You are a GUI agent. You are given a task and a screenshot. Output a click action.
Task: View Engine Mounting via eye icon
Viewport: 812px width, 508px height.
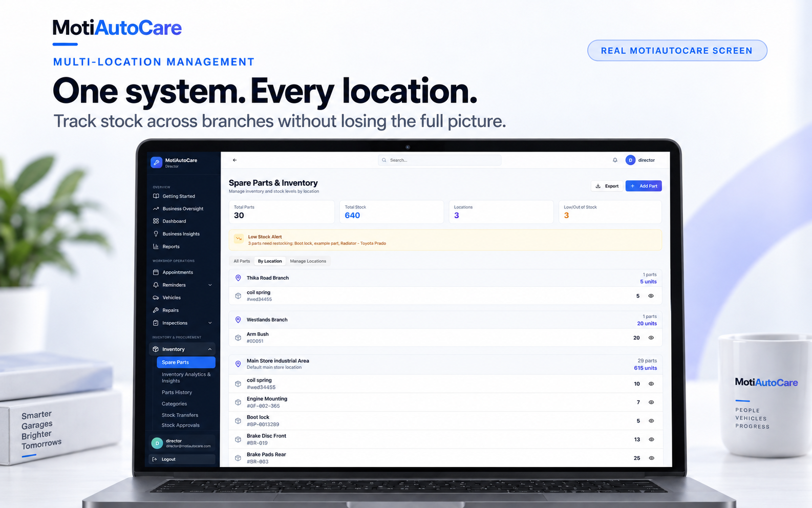(651, 402)
